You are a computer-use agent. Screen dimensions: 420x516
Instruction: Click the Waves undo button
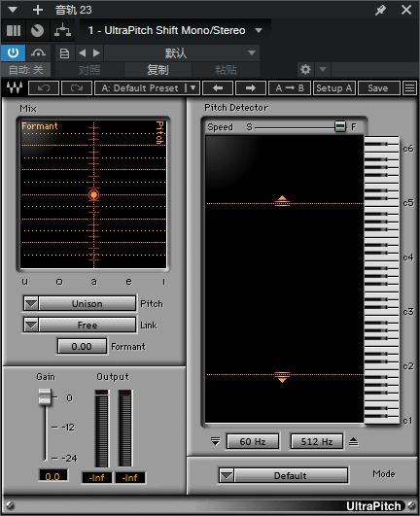point(44,88)
